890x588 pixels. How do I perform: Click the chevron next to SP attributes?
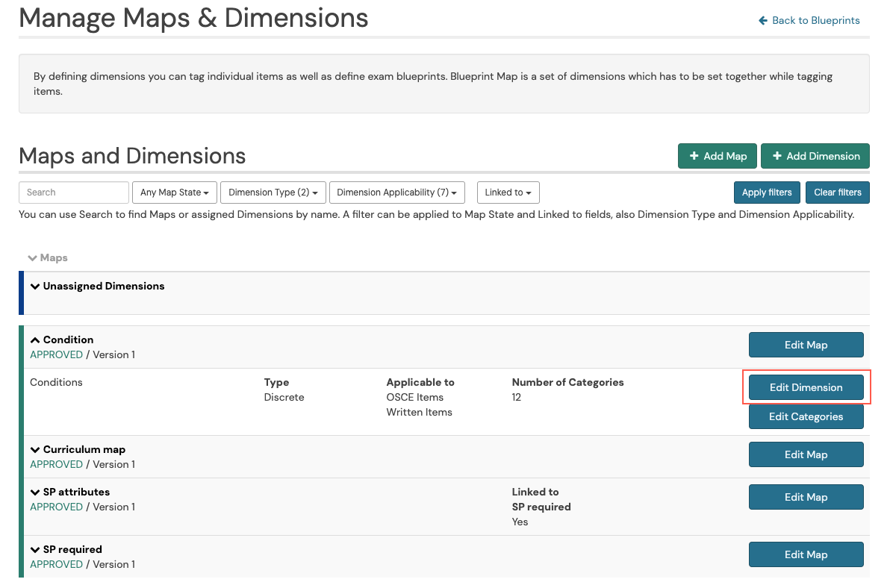pyautogui.click(x=35, y=492)
